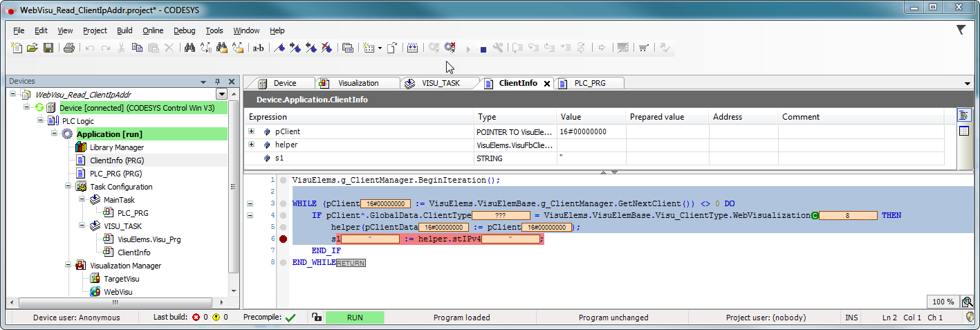
Task: Open the project name dropdown in Devices
Action: (221, 94)
